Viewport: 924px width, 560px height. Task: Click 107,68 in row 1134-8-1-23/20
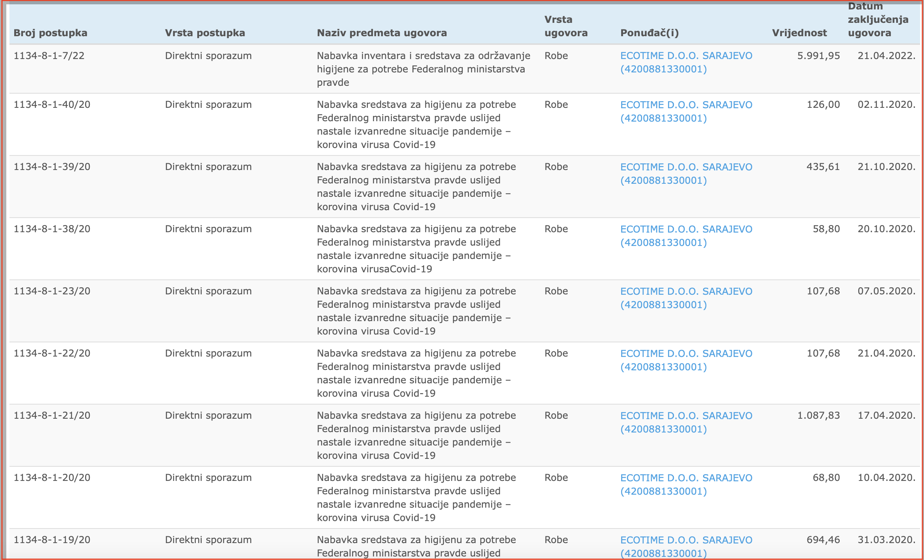[x=823, y=292]
